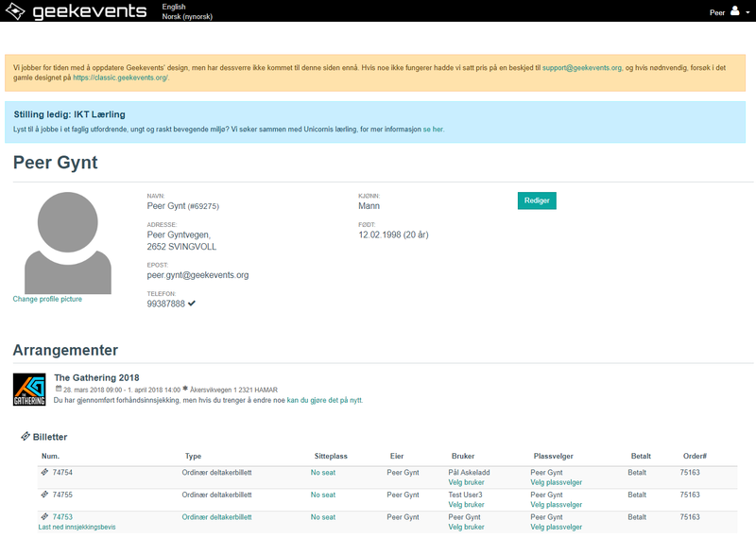The height and width of the screenshot is (556, 756).
Task: Select No seat for ticket 74755
Action: click(322, 495)
